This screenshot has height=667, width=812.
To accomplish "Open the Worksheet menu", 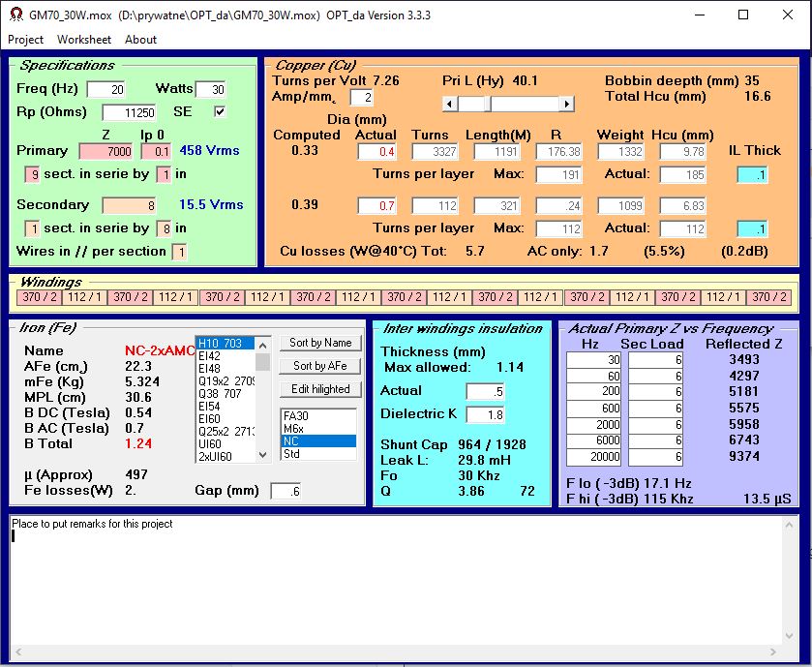I will (x=84, y=40).
